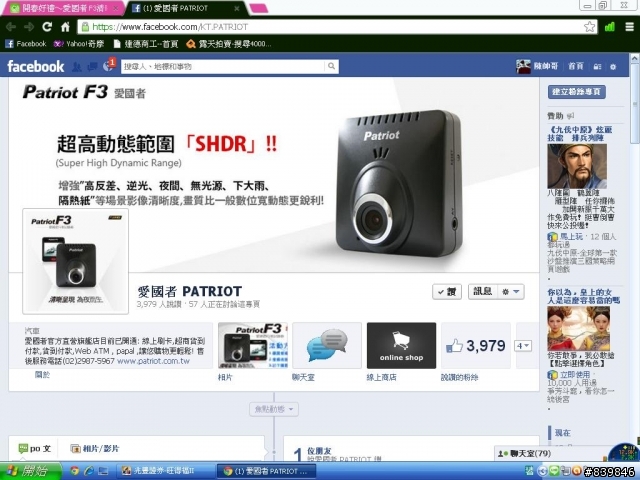Open the 九伐中原 ad title link

pyautogui.click(x=580, y=134)
